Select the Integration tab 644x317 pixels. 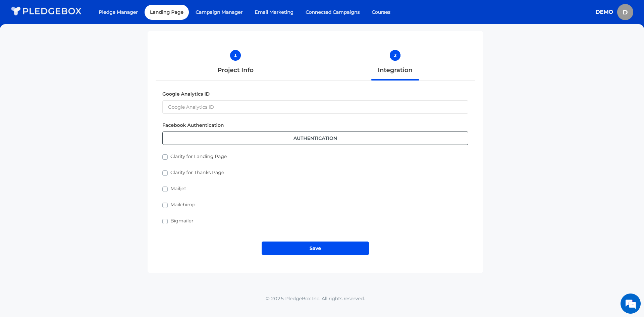pyautogui.click(x=395, y=70)
